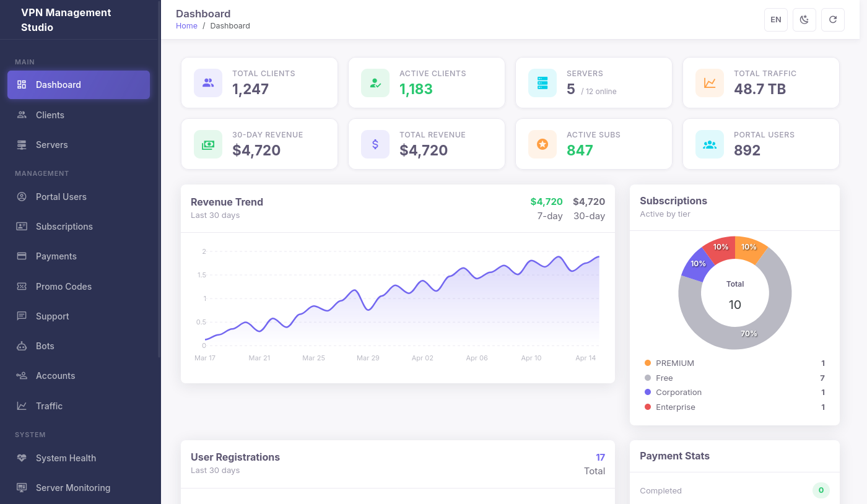Expand the Subscriptions management section

63,226
